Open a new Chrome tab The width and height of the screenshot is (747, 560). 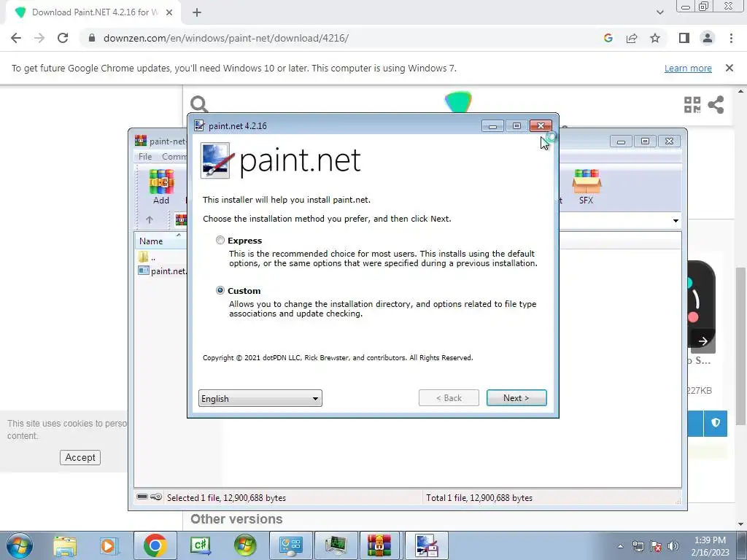tap(197, 12)
